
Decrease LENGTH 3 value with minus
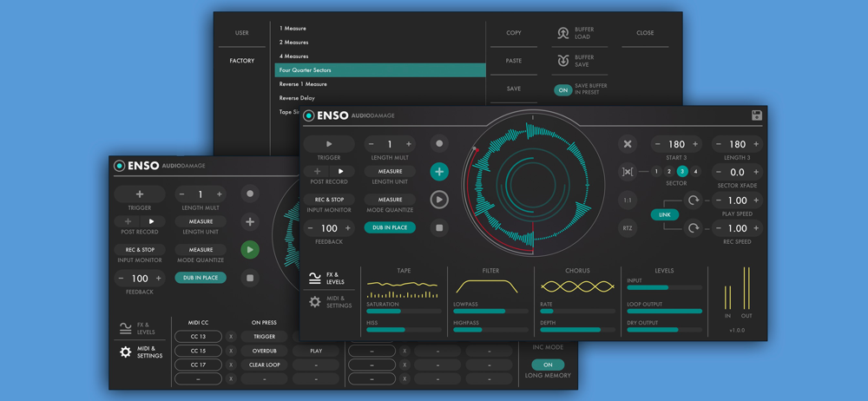coord(719,144)
